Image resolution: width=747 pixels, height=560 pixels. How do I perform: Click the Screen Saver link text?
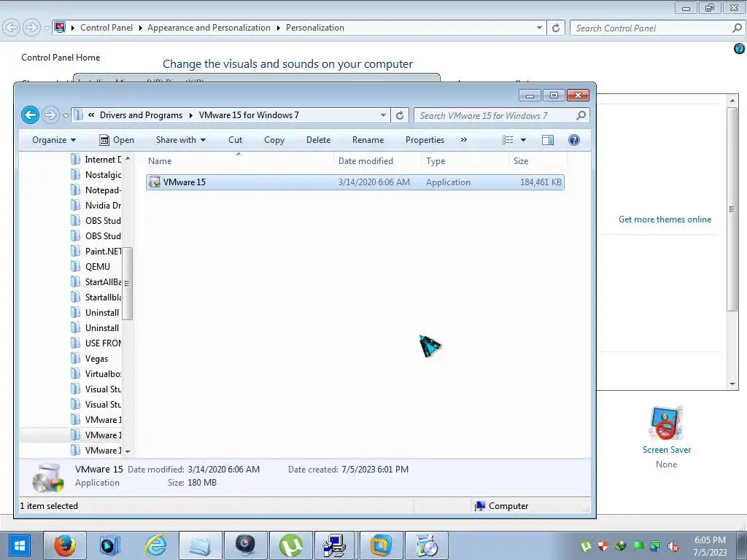point(667,450)
